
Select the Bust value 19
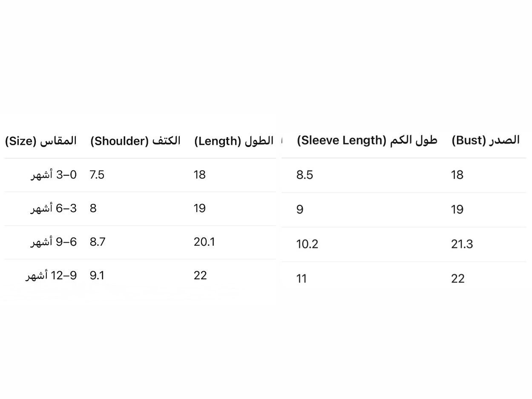click(457, 210)
